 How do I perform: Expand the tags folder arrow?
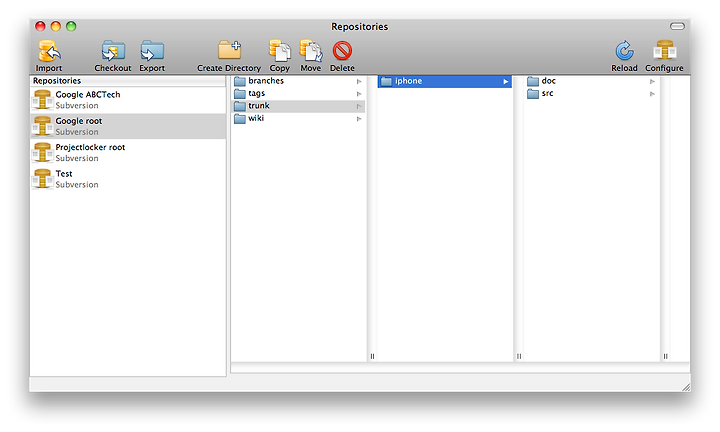[359, 94]
